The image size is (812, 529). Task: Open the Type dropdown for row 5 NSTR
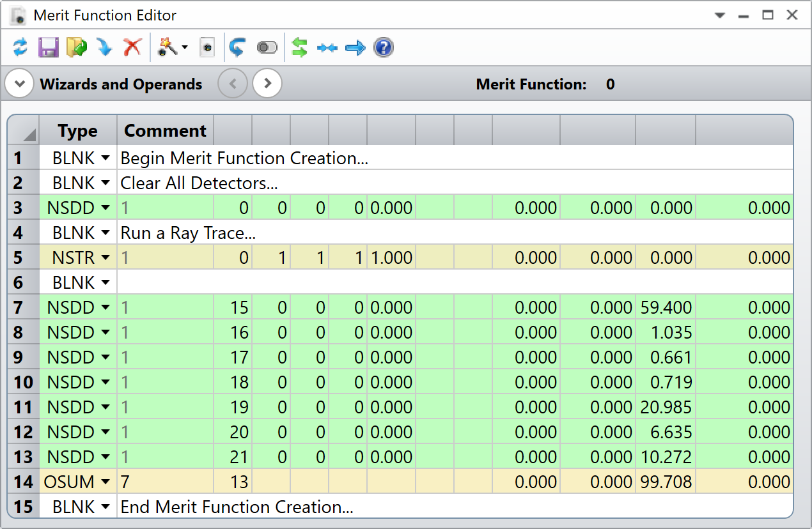pos(105,257)
